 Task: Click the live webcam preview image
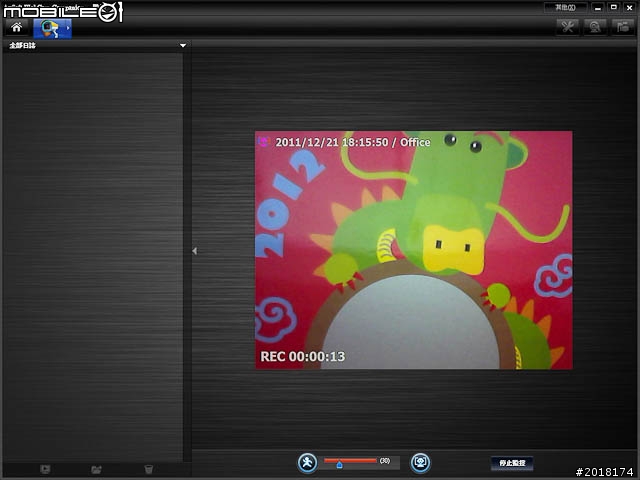click(413, 250)
